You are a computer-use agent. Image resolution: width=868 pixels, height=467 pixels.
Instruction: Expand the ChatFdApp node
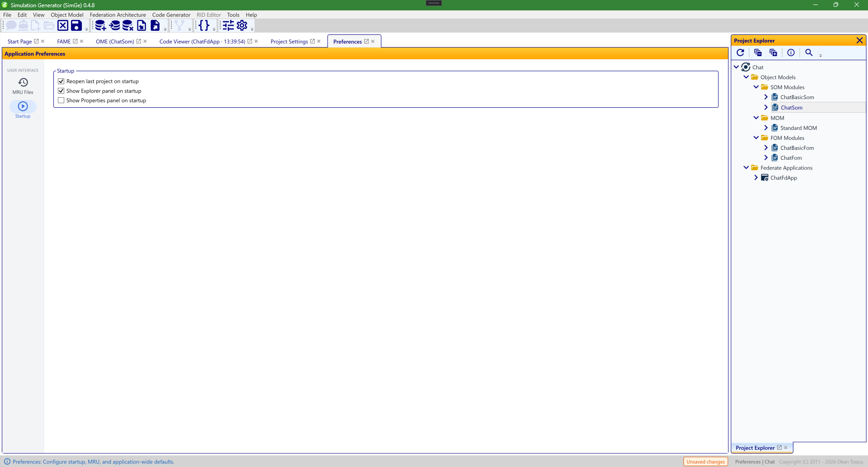756,177
